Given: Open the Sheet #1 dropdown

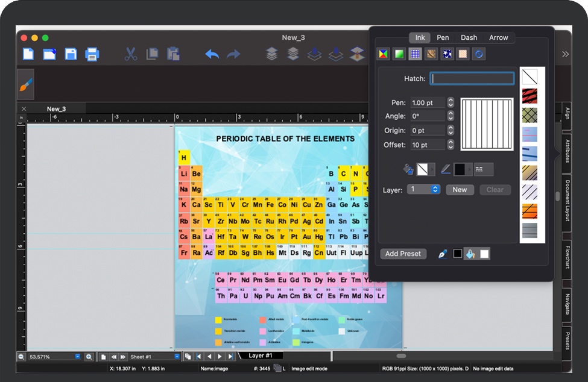Looking at the screenshot, I should pos(177,357).
